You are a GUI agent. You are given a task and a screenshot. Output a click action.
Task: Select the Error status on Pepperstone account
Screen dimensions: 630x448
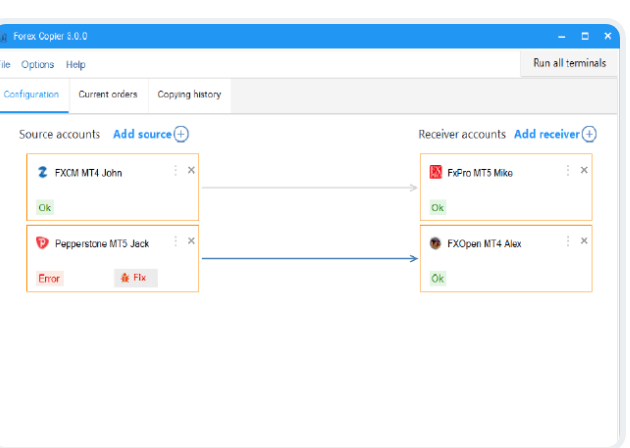tap(49, 278)
